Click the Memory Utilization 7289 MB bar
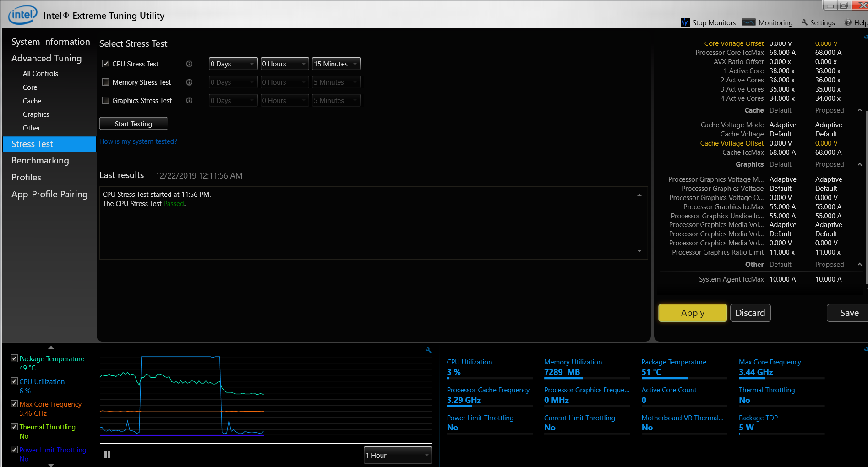 (x=587, y=378)
